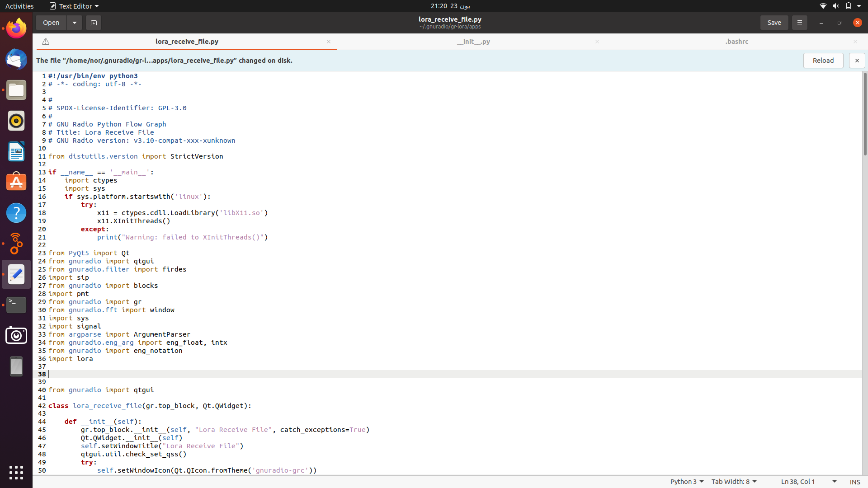Click the Save button
868x488 pixels.
(774, 22)
